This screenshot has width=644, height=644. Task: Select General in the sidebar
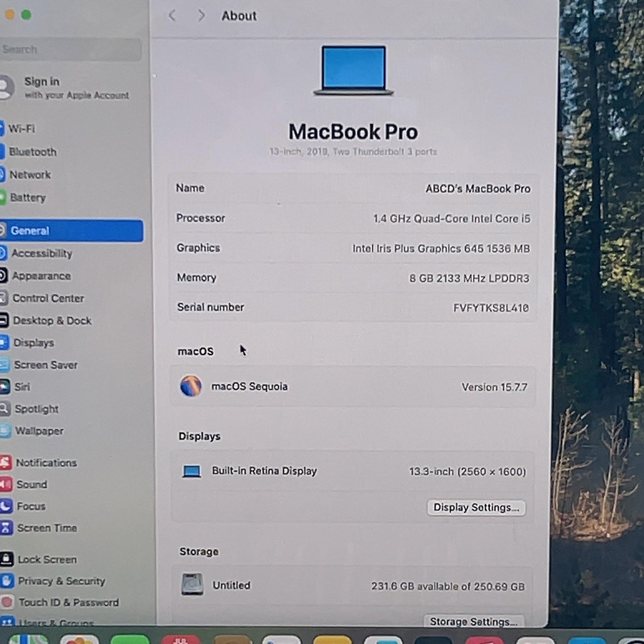pyautogui.click(x=71, y=231)
